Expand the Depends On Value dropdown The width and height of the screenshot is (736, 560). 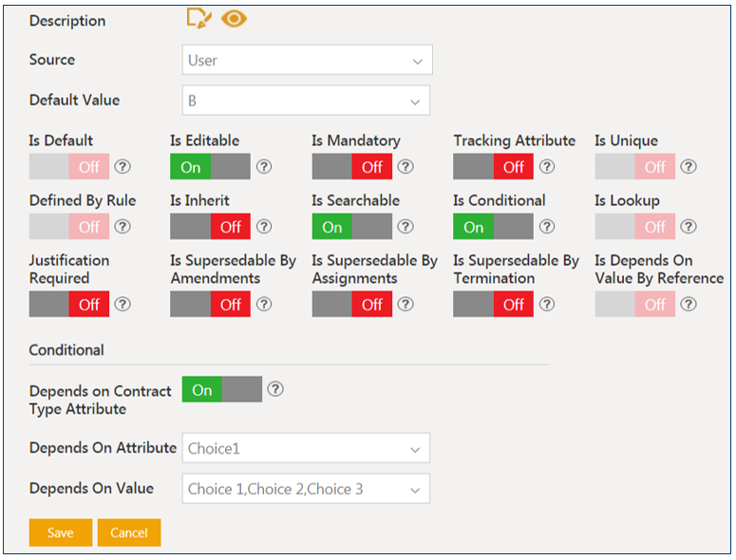pyautogui.click(x=306, y=489)
